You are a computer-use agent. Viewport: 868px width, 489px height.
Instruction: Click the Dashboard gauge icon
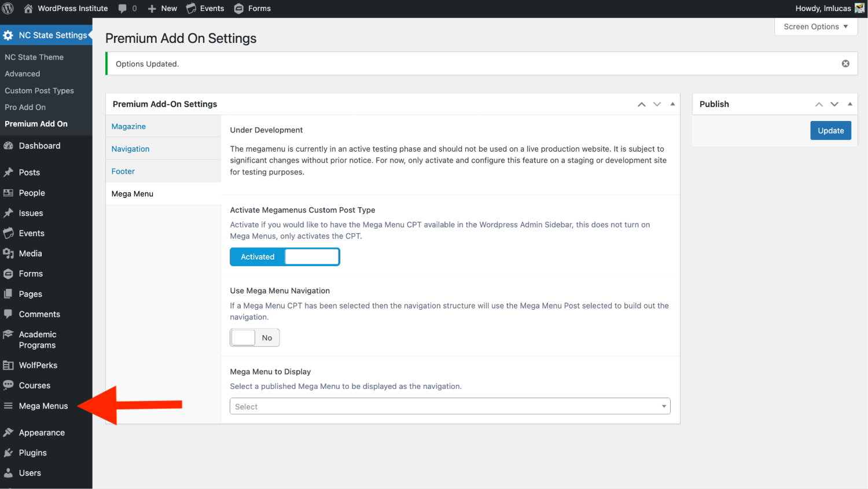tap(8, 146)
